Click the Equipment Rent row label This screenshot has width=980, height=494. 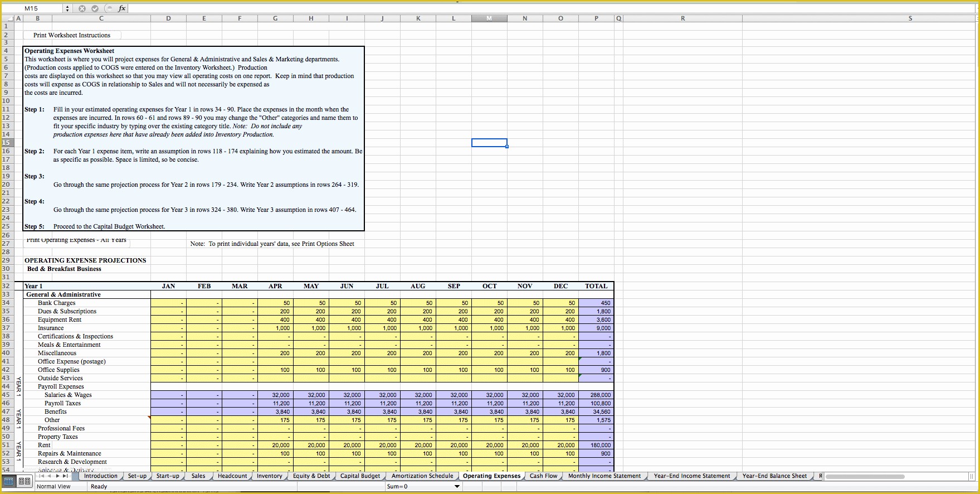click(x=60, y=319)
